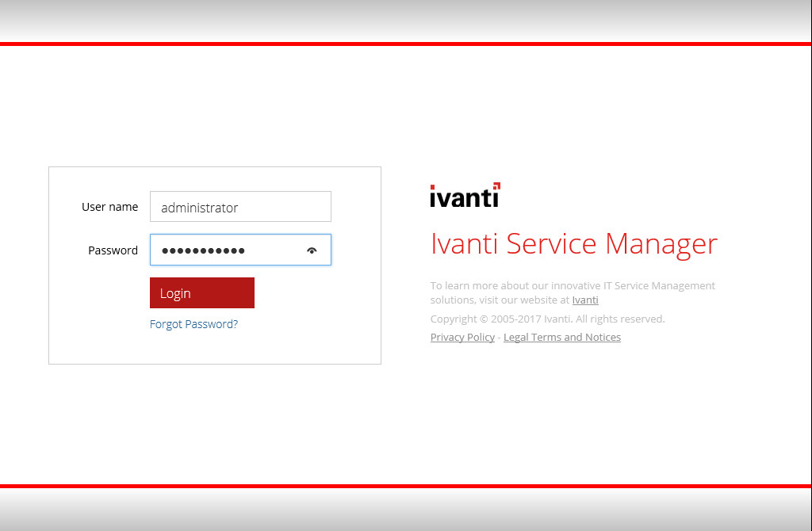Click the "User name" label

click(109, 207)
